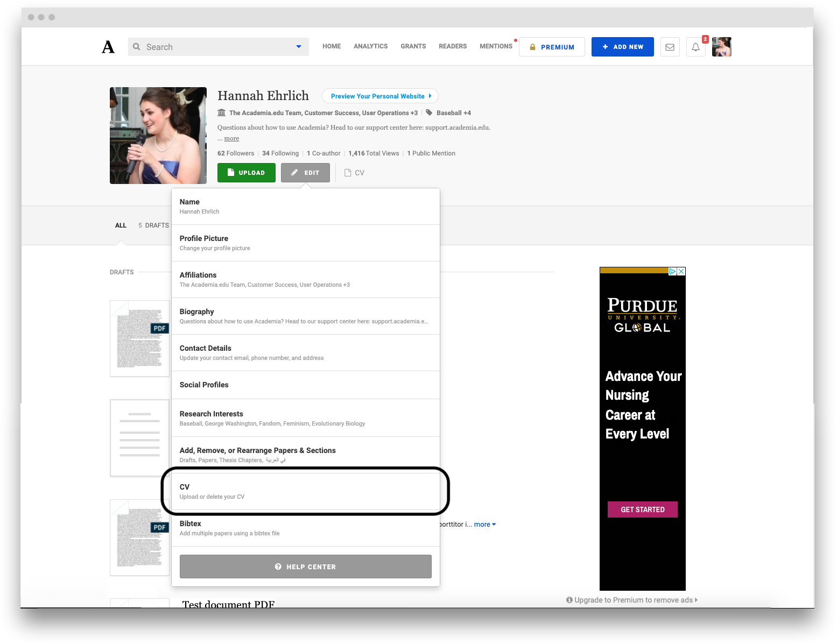Image resolution: width=837 pixels, height=644 pixels.
Task: Open 1,416 Total Views stats
Action: 374,153
